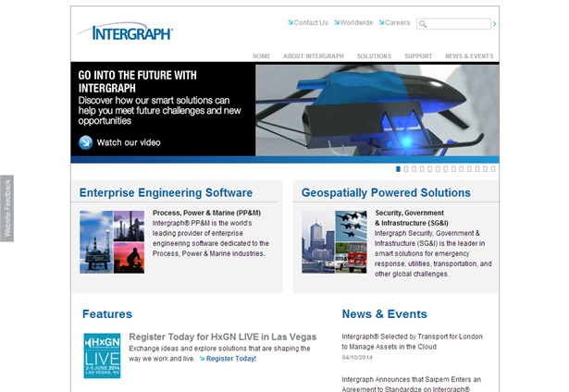
Task: Select the third slide indicator
Action: pos(414,169)
